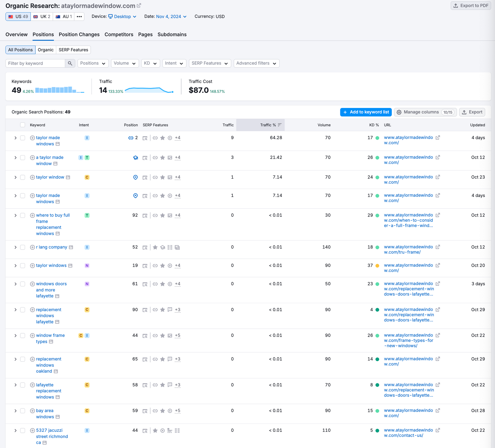Switch to the Overview tab
The width and height of the screenshot is (495, 448).
16,35
